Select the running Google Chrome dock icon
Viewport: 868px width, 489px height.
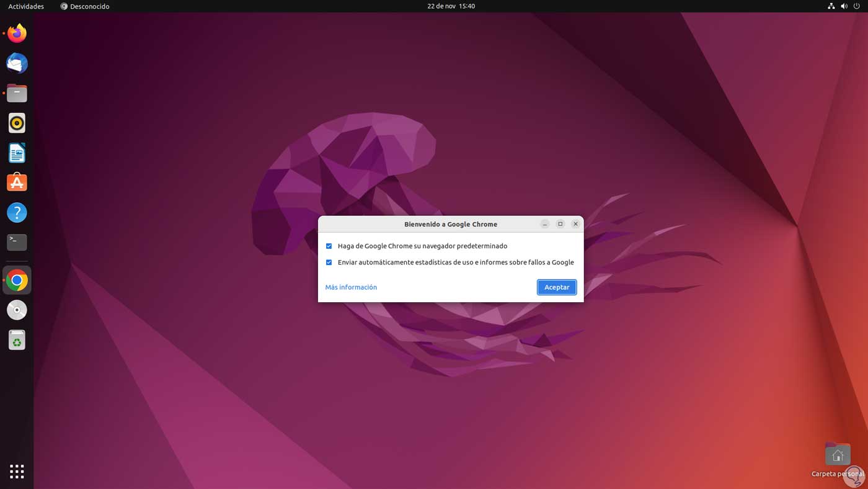17,280
